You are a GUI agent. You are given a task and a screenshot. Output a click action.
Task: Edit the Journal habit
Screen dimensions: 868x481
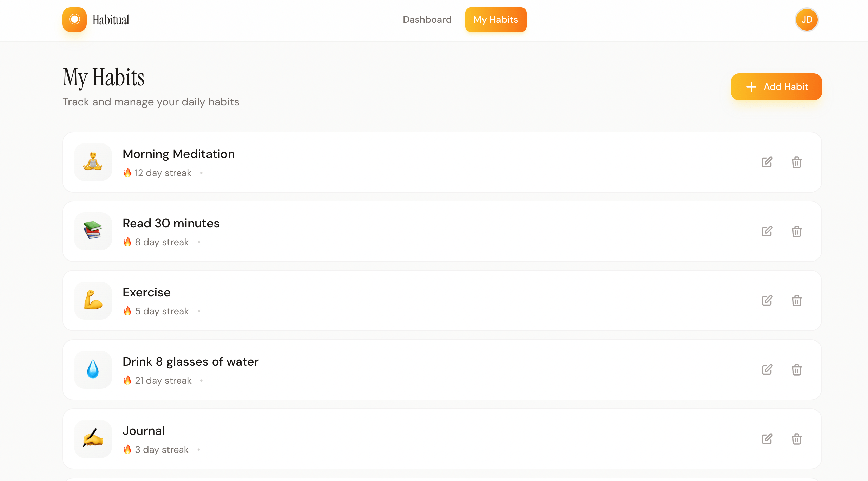point(767,439)
